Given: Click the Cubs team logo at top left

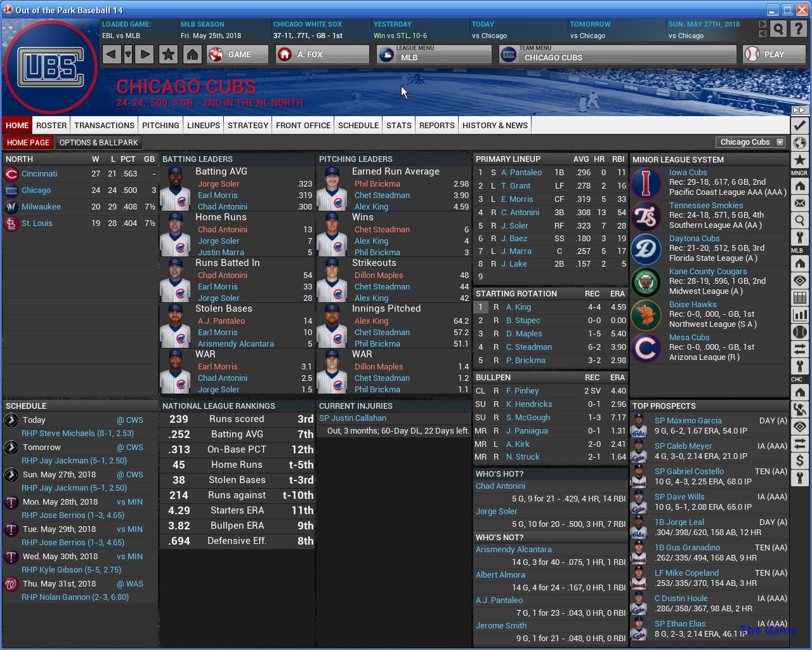Looking at the screenshot, I should pyautogui.click(x=51, y=67).
